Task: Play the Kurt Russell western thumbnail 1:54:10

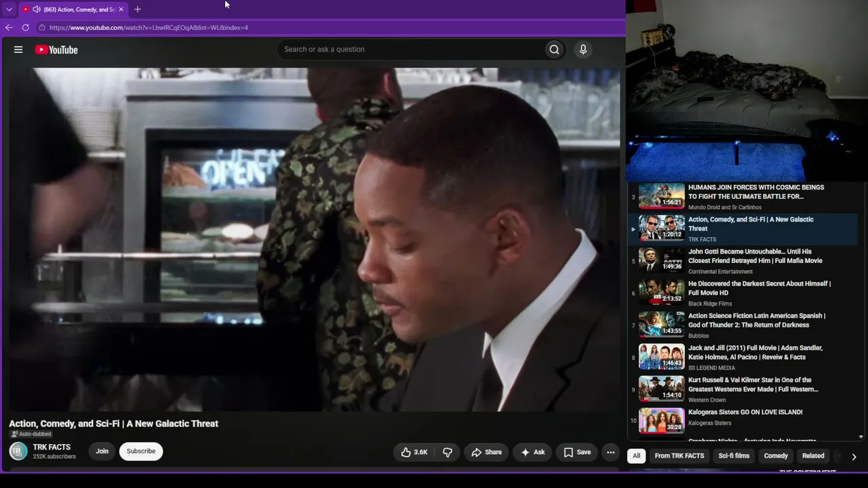Action: [662, 389]
